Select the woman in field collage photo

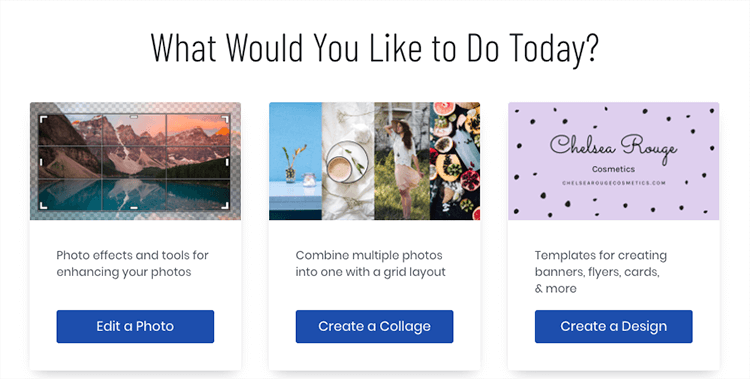[402, 161]
